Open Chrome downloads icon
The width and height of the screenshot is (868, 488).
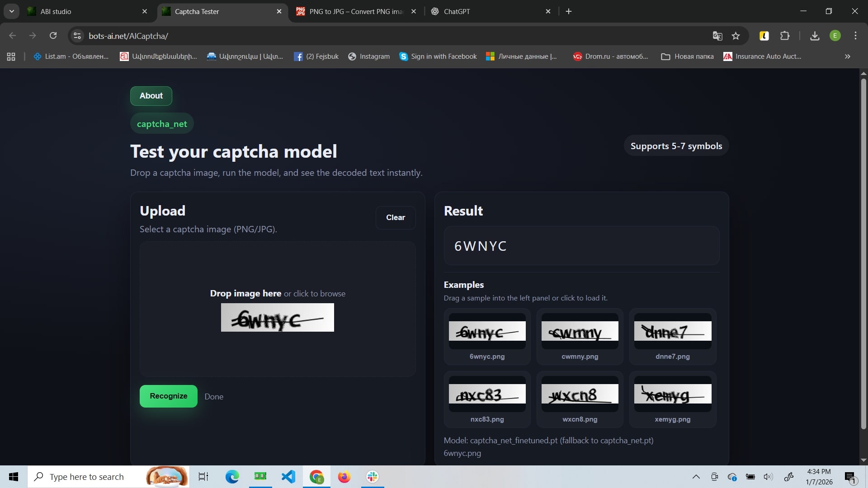(x=815, y=36)
